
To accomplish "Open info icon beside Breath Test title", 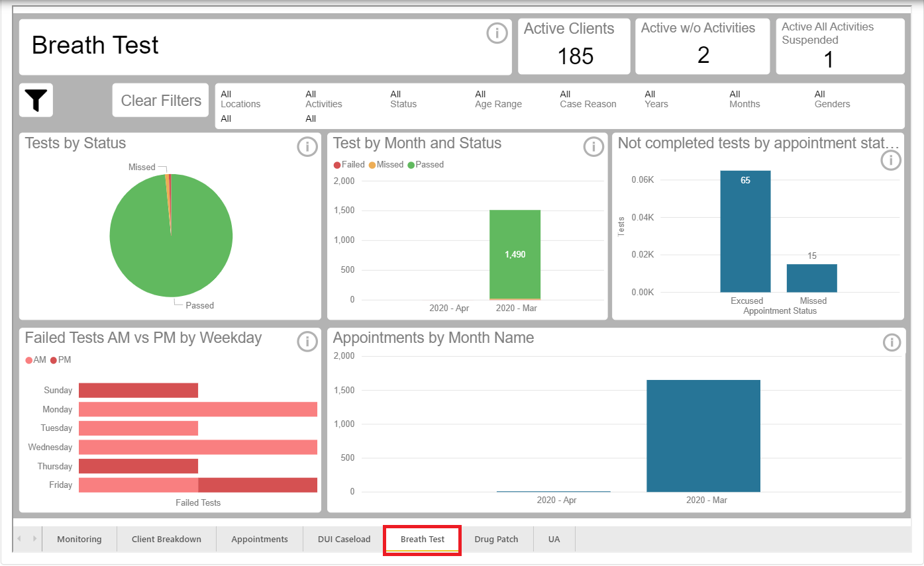I will click(497, 33).
